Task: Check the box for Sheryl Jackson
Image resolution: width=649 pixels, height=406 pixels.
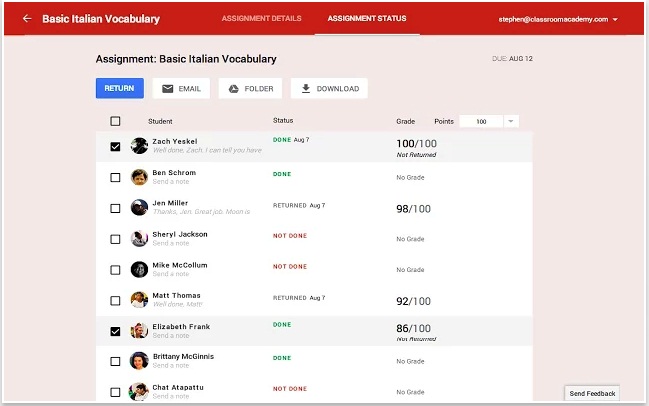Action: pos(115,239)
